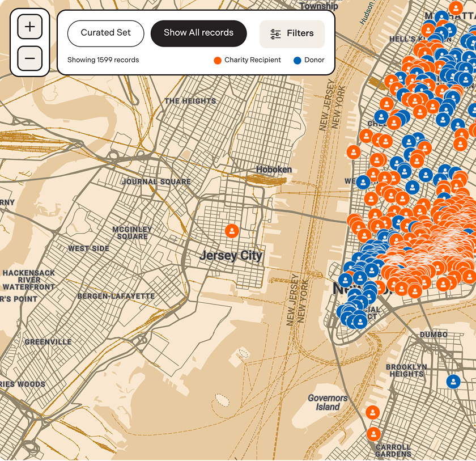Click the Jersey City map label
Screen dimensions: 476x461
click(x=231, y=256)
